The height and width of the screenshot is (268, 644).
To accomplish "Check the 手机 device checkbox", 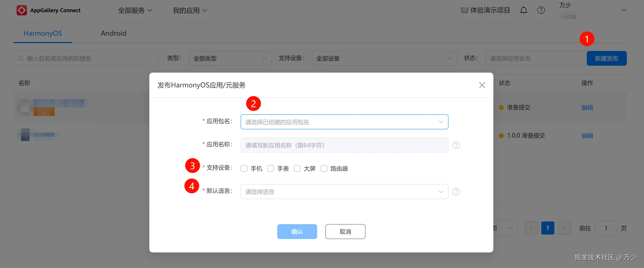I will point(244,168).
